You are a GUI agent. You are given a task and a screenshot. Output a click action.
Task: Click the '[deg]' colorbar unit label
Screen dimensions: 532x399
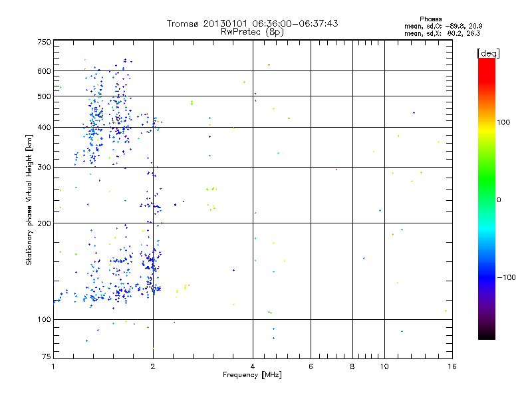click(x=488, y=53)
